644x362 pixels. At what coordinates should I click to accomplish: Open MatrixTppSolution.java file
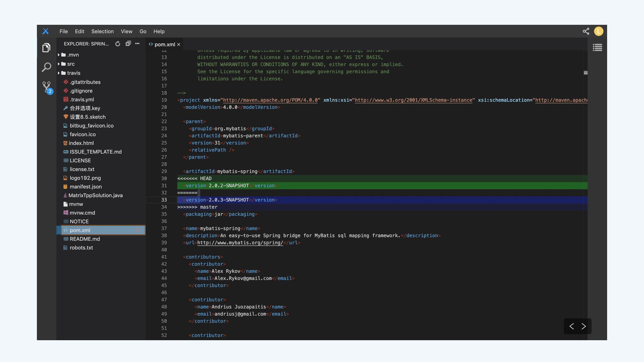[x=95, y=195]
